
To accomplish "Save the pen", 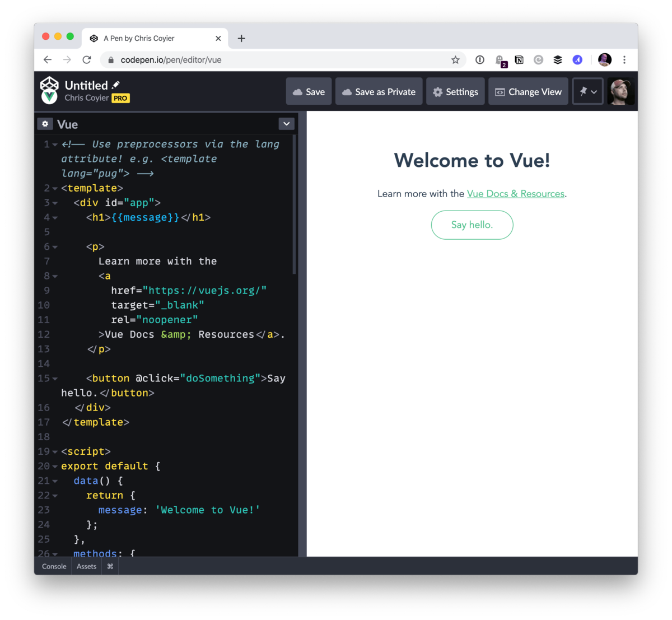I will click(309, 91).
